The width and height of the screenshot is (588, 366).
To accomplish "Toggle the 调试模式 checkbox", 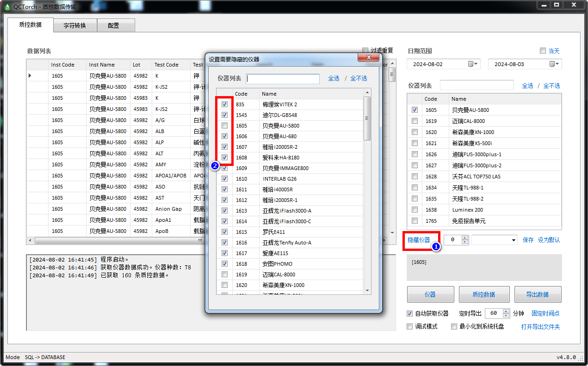I will click(409, 327).
